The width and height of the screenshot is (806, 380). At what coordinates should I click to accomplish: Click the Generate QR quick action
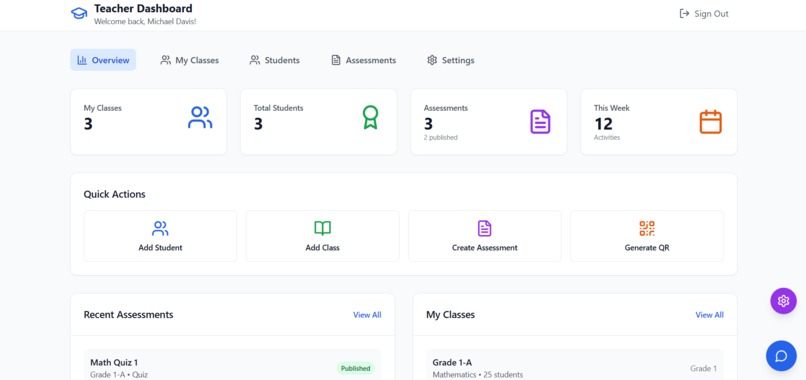click(647, 236)
